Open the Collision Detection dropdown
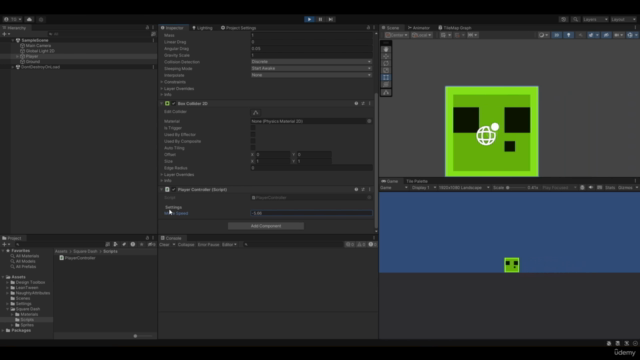Image resolution: width=640 pixels, height=360 pixels. coord(311,62)
